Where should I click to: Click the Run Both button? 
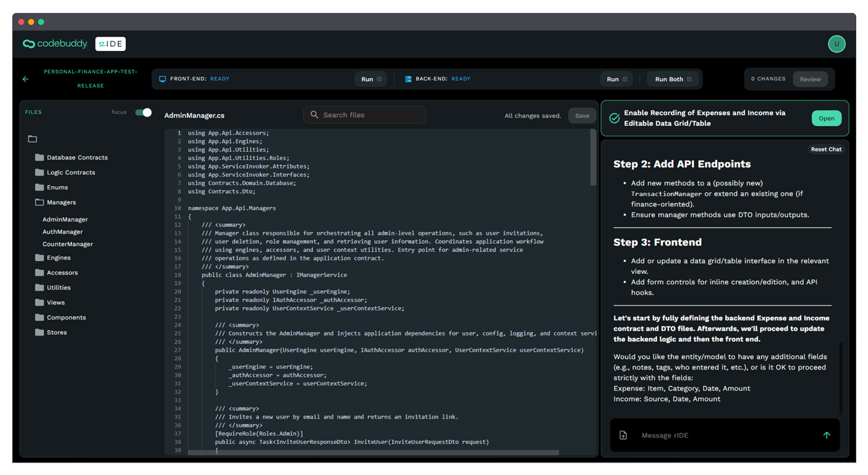(x=673, y=79)
